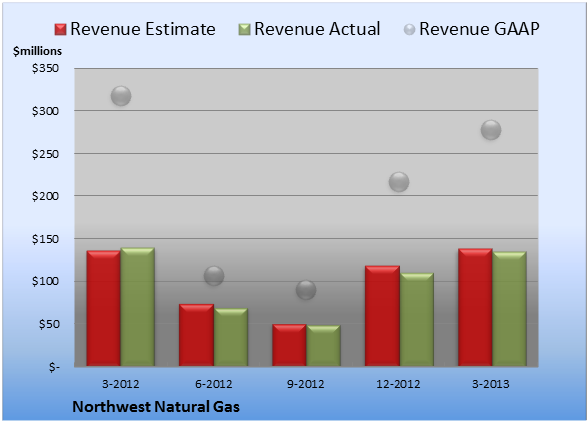
Task: Click the GAAP revenue dot for 3-2012
Action: coord(121,96)
